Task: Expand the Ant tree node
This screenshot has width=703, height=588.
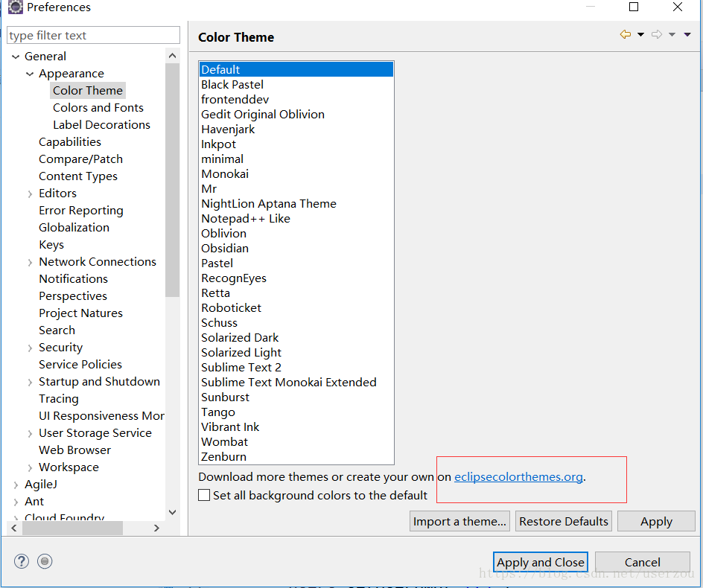Action: pyautogui.click(x=16, y=502)
